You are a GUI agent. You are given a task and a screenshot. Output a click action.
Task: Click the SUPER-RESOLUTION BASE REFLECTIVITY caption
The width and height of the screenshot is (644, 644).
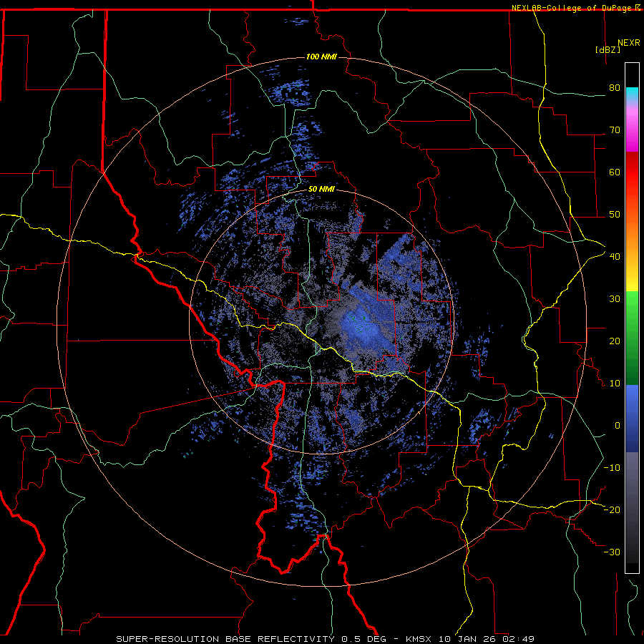pyautogui.click(x=224, y=639)
